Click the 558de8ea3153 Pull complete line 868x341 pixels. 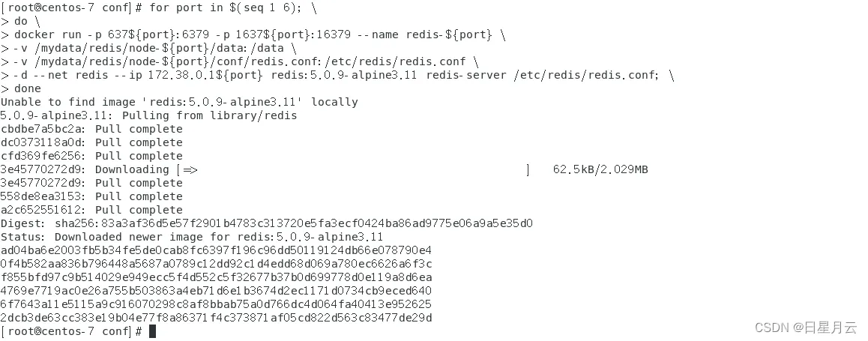click(91, 196)
